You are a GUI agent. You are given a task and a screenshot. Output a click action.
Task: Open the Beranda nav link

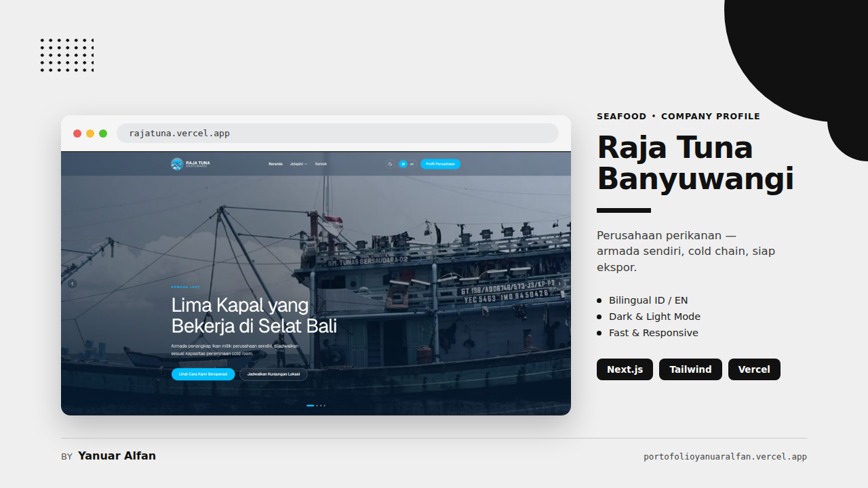pyautogui.click(x=275, y=164)
